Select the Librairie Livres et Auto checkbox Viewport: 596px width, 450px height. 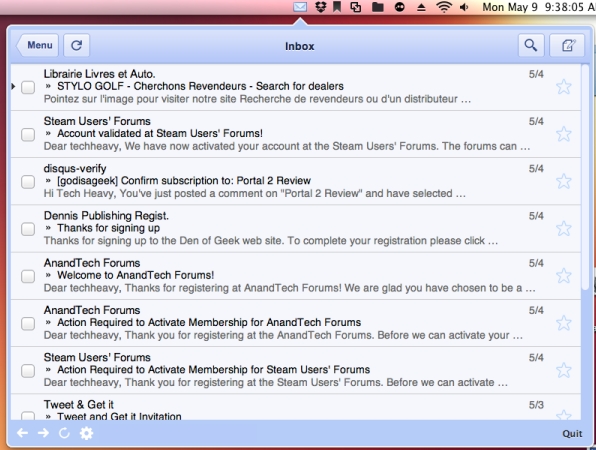coord(28,87)
